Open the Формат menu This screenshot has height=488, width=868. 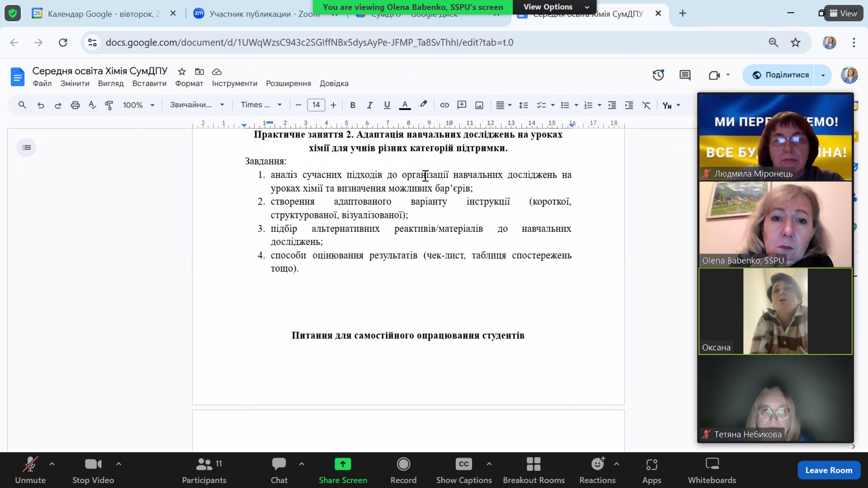pos(189,84)
